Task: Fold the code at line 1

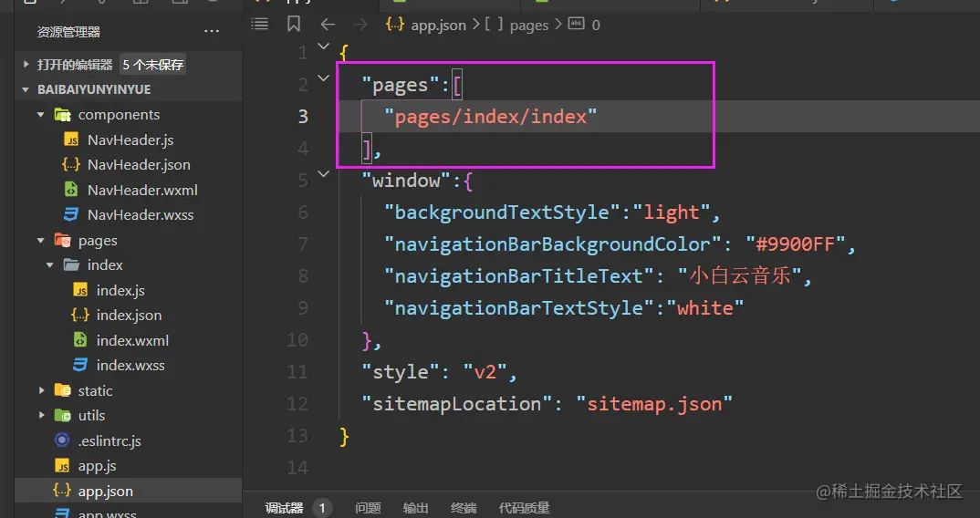Action: pyautogui.click(x=324, y=46)
